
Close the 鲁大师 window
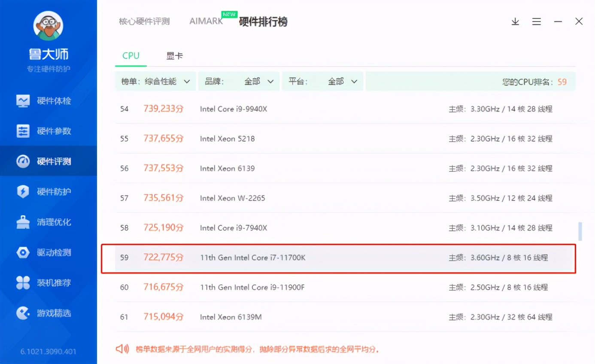(x=579, y=21)
